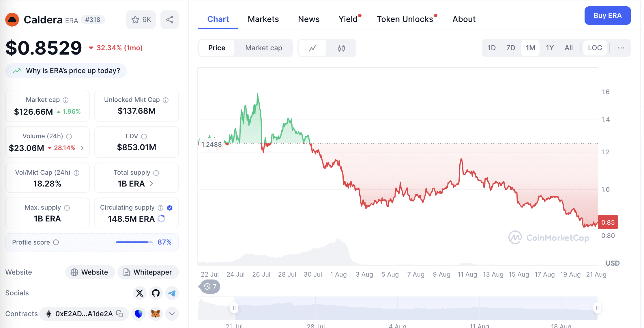Open the Whitepaper link

(148, 272)
